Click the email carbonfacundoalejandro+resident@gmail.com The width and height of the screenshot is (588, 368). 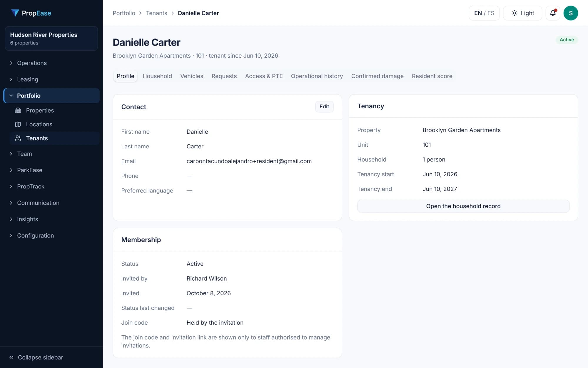(x=249, y=161)
